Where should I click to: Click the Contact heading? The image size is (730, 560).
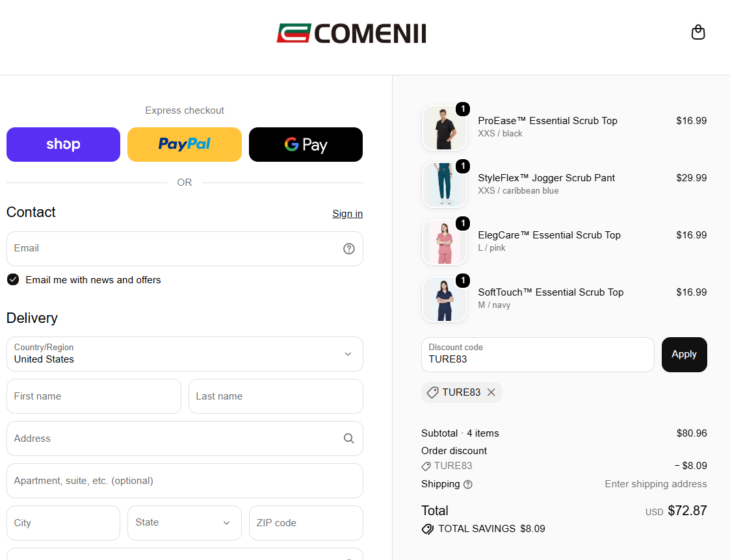(31, 212)
